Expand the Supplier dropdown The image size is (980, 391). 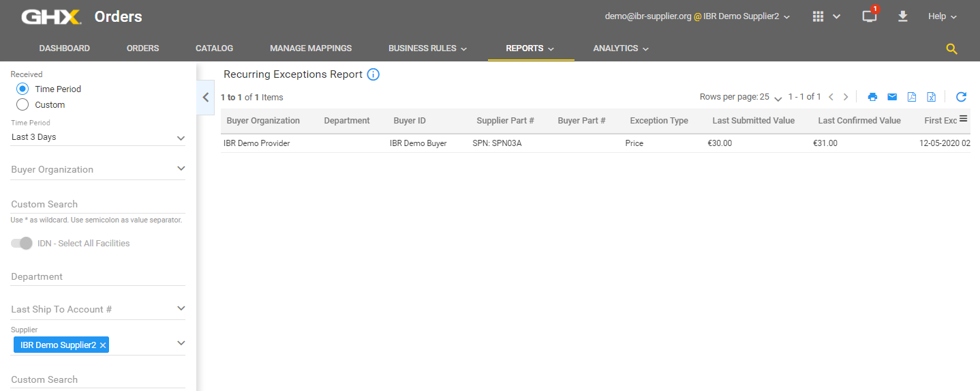coord(181,343)
